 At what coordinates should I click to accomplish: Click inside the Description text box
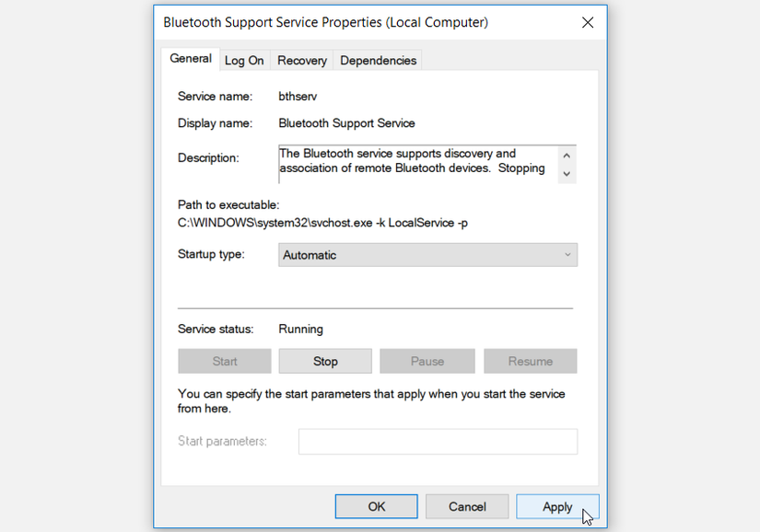click(416, 161)
